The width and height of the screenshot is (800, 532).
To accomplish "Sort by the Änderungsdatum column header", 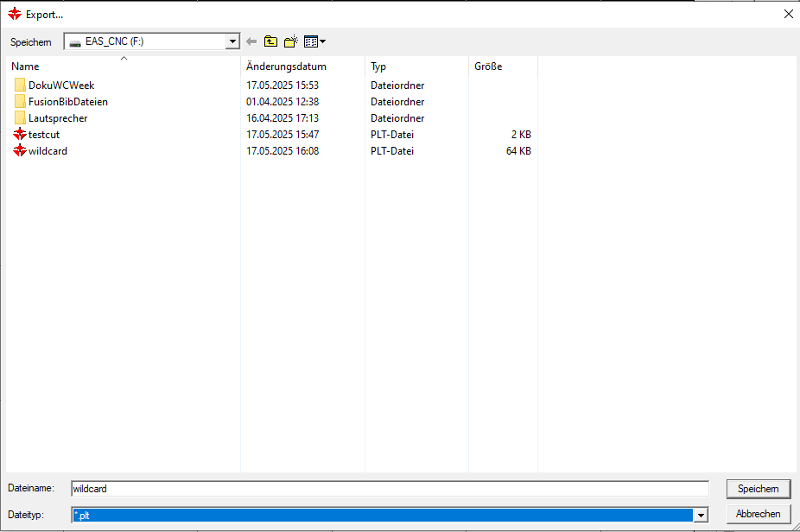I will tap(302, 66).
